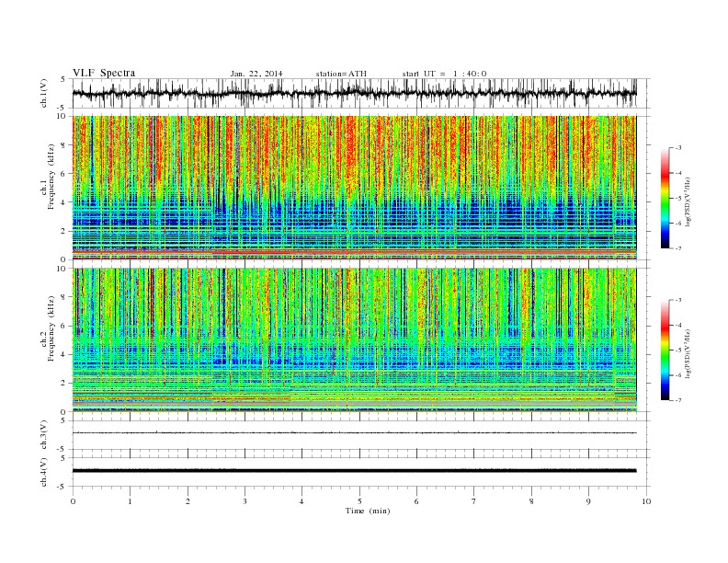Viewport: 728px width, 563px height.
Task: Click the "ch.4(V)" axis label
Action: (x=44, y=472)
